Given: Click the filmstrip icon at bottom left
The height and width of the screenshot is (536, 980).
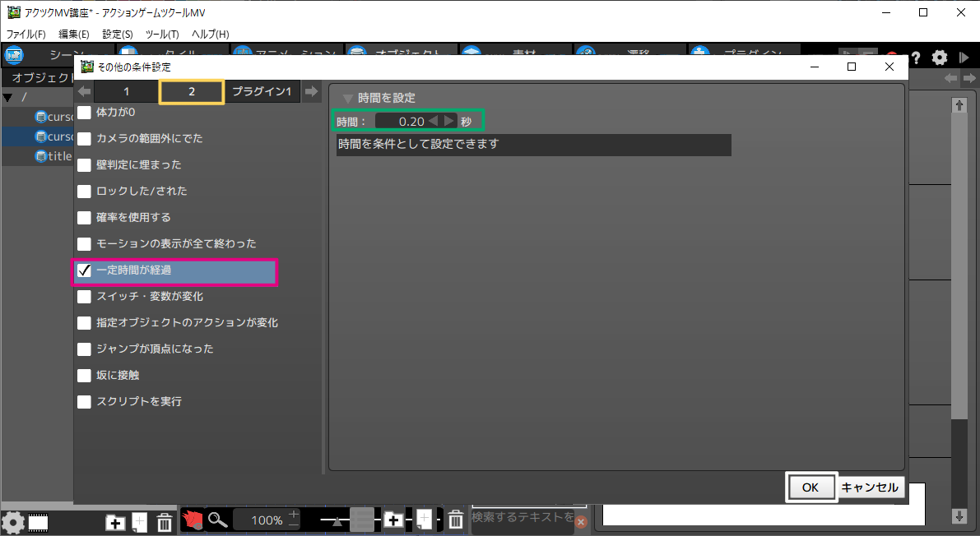Looking at the screenshot, I should click(39, 522).
